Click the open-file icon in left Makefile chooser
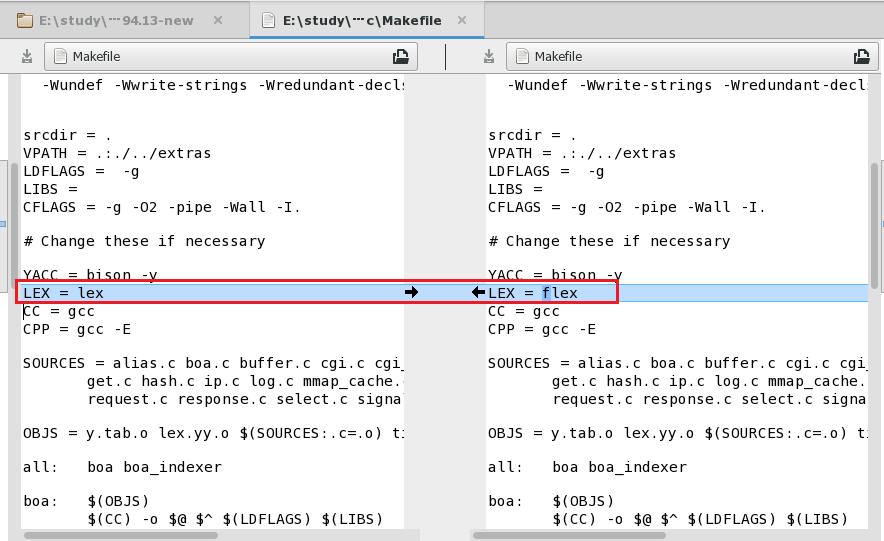This screenshot has width=884, height=541. pyautogui.click(x=401, y=57)
